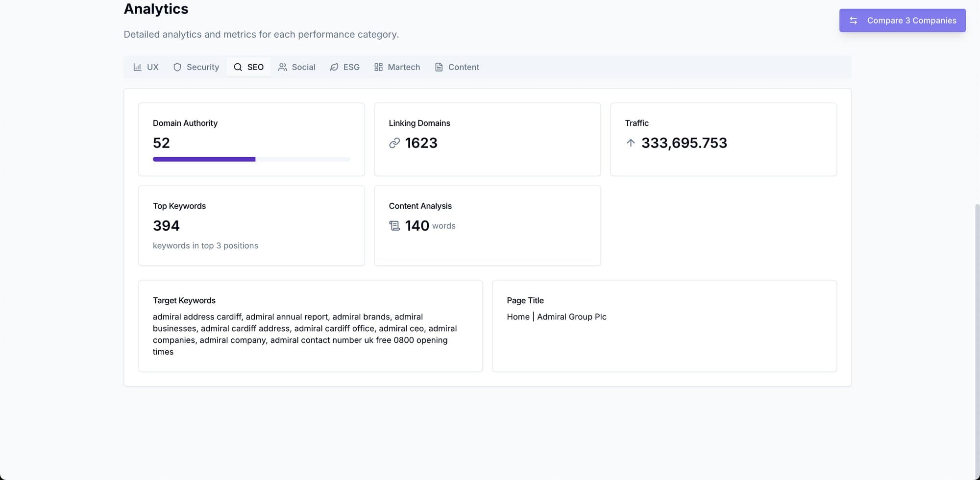Click the magnifier icon beside SEO

point(238,67)
